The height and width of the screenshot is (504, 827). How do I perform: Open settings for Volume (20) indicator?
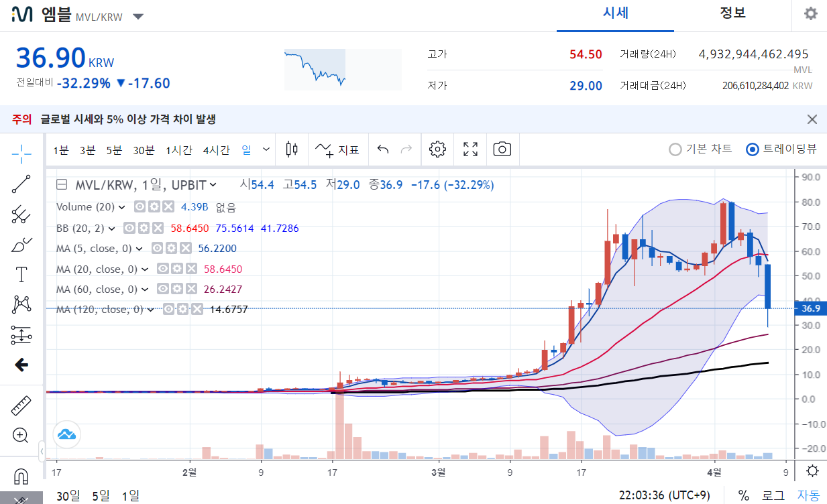click(x=154, y=206)
